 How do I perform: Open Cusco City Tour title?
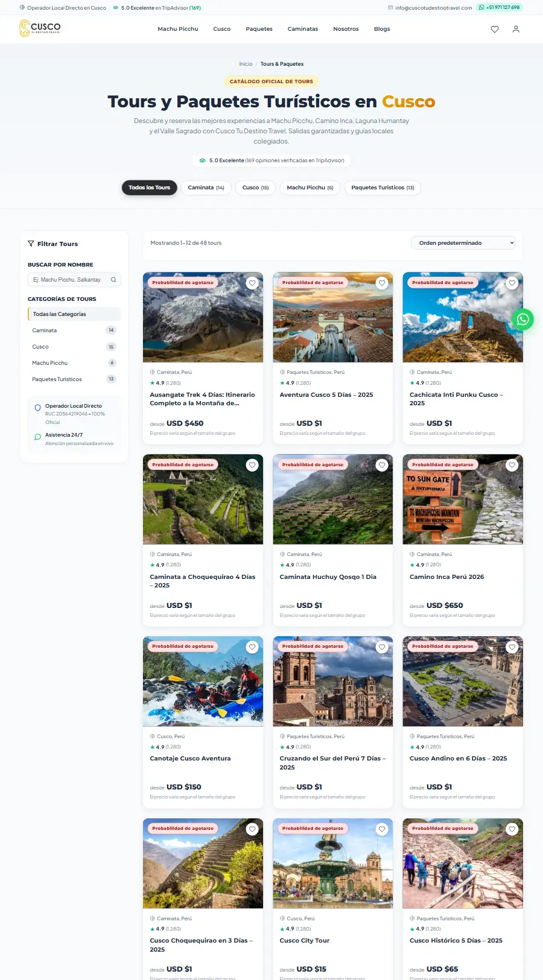pyautogui.click(x=305, y=941)
